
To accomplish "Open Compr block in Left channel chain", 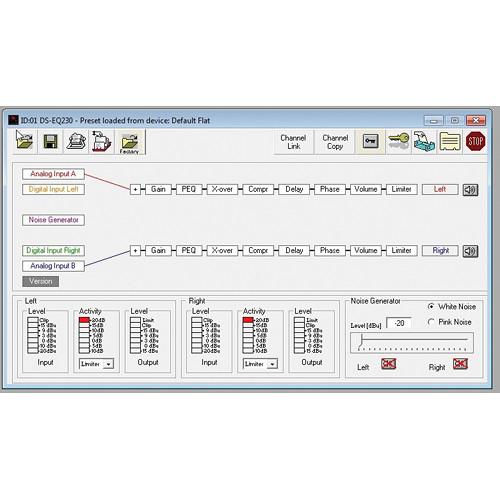I will 258,189.
